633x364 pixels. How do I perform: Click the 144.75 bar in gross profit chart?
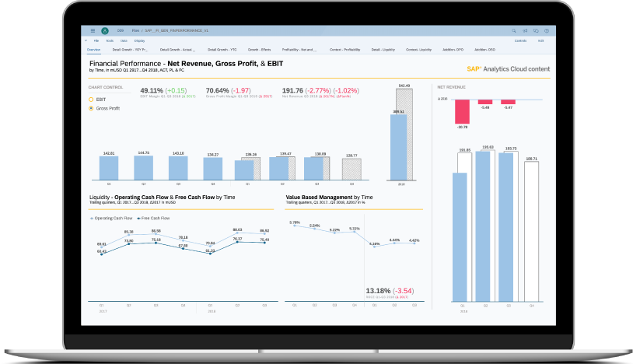tap(143, 167)
